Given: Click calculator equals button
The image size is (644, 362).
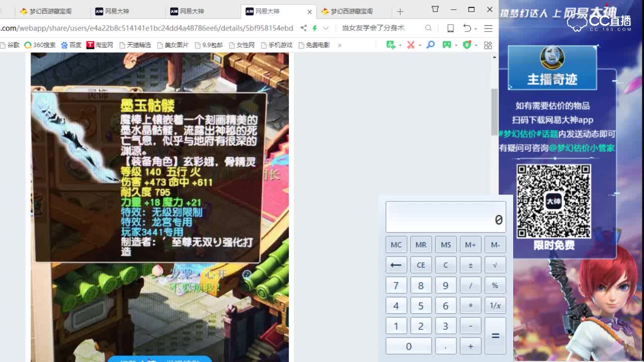Looking at the screenshot, I should pyautogui.click(x=495, y=335).
